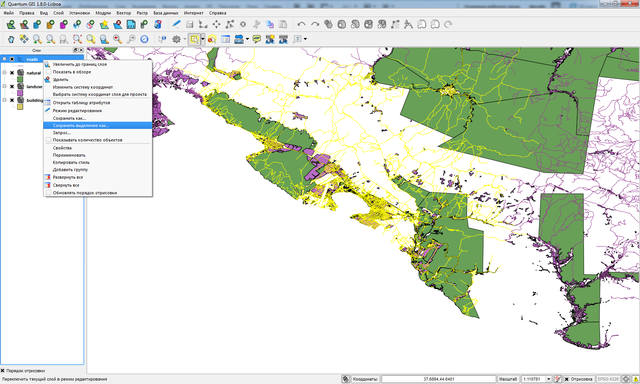This screenshot has height=384, width=640.
Task: Open the 'Слой' menu
Action: click(58, 13)
